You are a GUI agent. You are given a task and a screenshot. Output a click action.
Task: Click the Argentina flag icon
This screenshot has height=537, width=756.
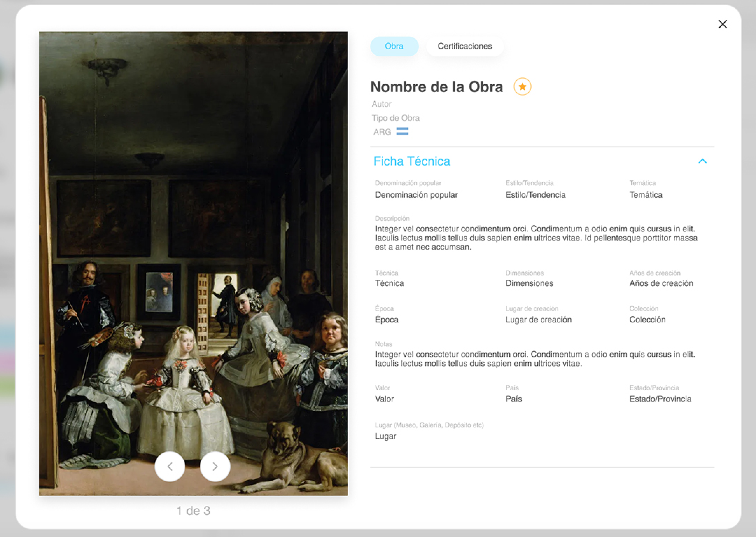402,131
